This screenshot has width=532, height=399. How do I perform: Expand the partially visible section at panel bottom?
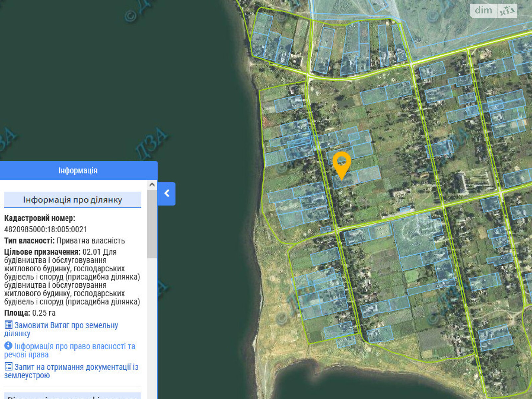point(72,396)
